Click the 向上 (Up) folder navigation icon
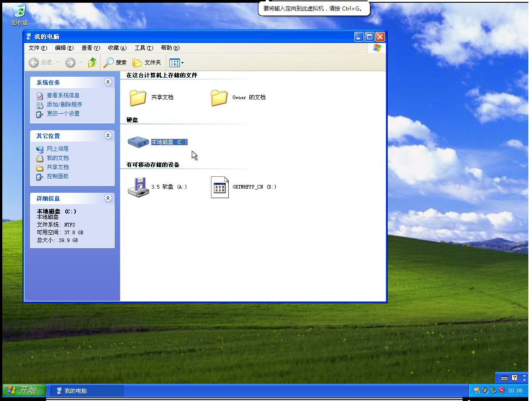Image resolution: width=532 pixels, height=401 pixels. (x=92, y=63)
